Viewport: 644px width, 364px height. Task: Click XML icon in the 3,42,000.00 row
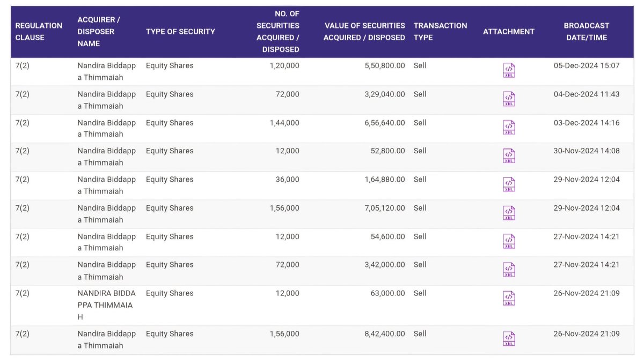point(509,270)
